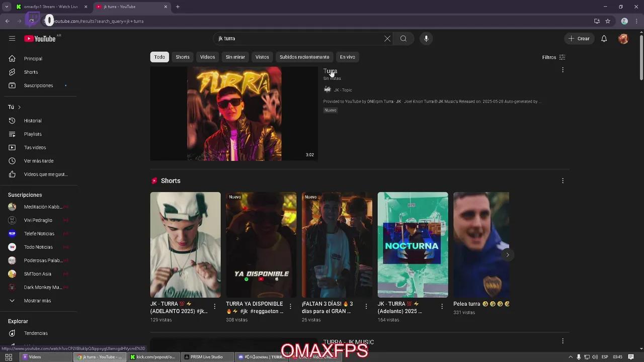644x362 pixels.
Task: Open the Turra video thumbnail
Action: 234,114
